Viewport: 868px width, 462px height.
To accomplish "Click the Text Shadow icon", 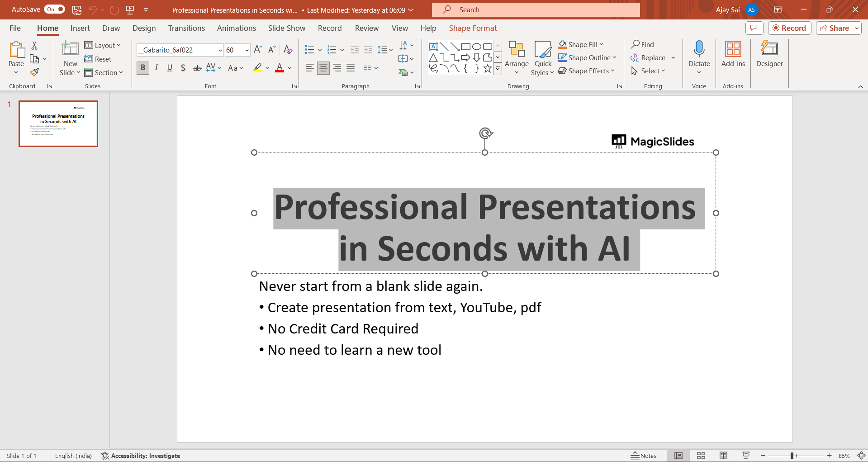I will click(183, 68).
